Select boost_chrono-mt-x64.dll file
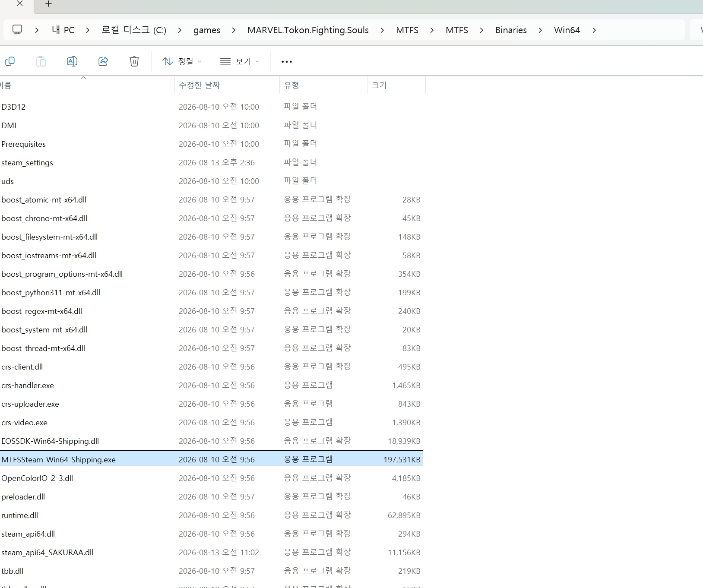The height and width of the screenshot is (588, 703). pos(212,218)
